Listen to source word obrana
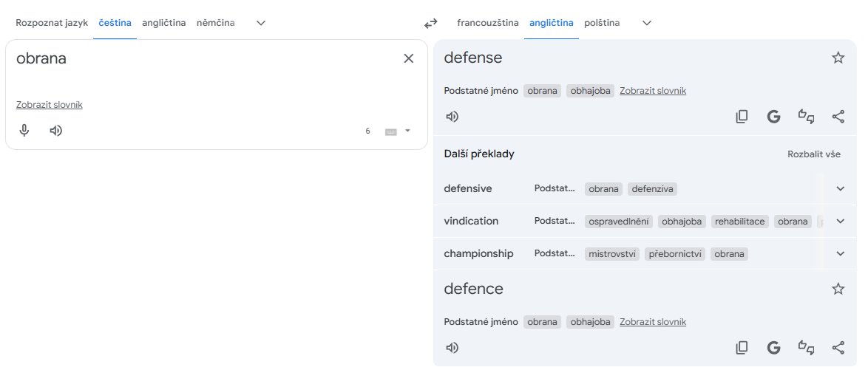This screenshot has height=370, width=868. click(x=56, y=131)
